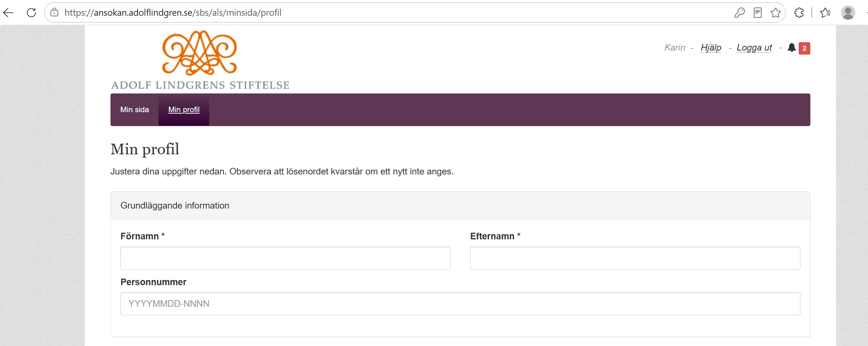This screenshot has width=868, height=346.
Task: Click the Personnummer input field
Action: tap(460, 304)
